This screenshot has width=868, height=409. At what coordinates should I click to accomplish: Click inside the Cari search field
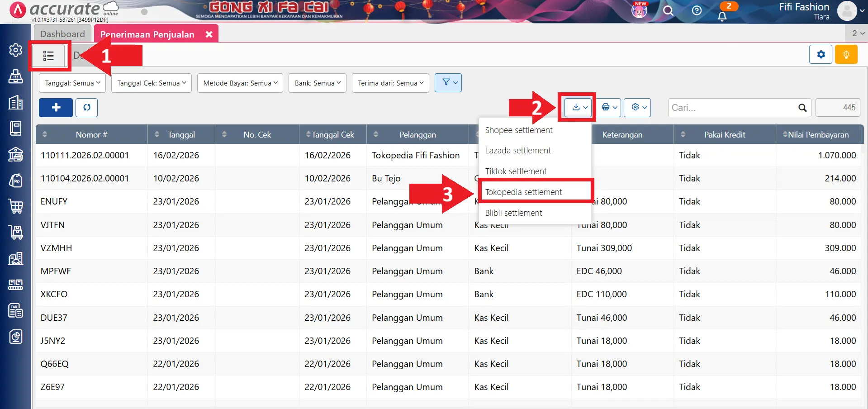tap(733, 108)
